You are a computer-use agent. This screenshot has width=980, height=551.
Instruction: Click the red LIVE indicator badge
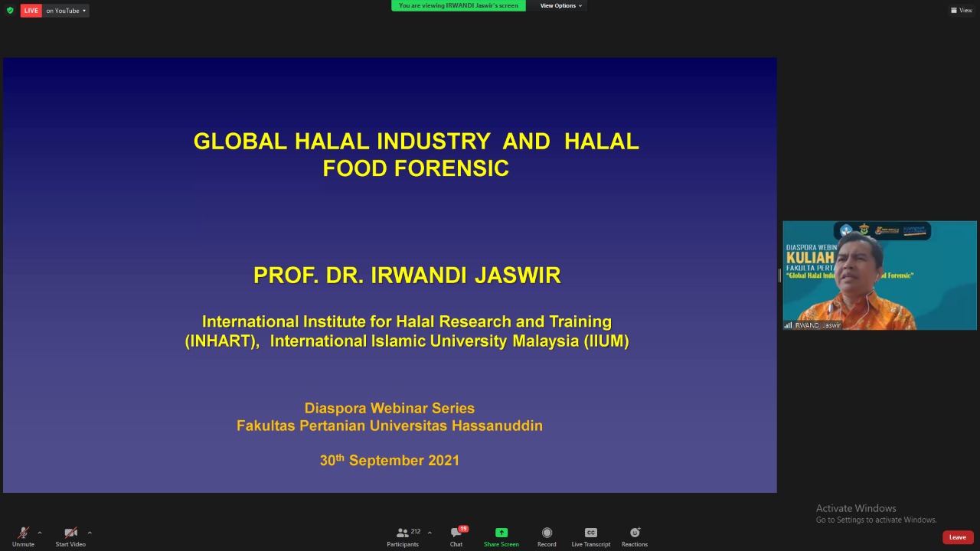(x=31, y=11)
